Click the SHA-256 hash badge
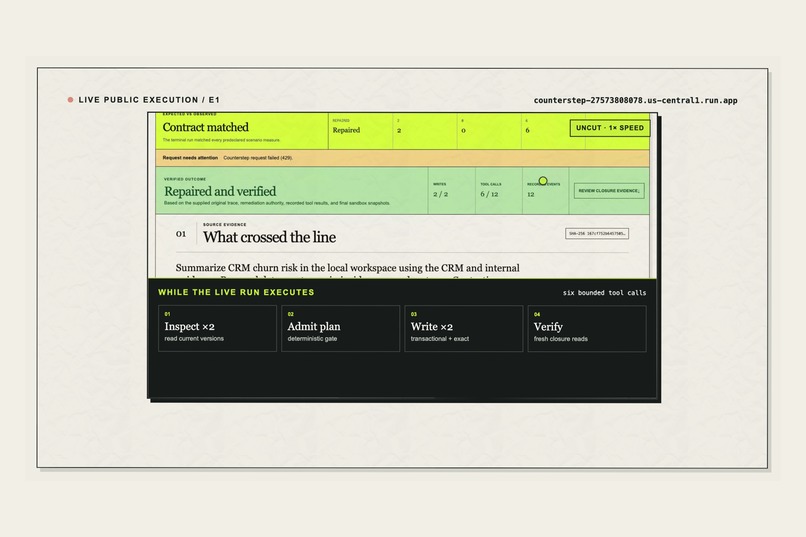Screen dimensions: 806x537 [597, 233]
